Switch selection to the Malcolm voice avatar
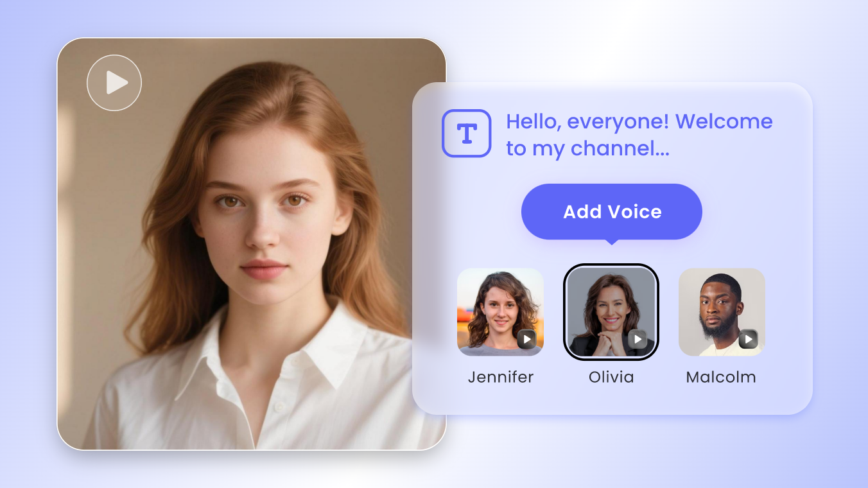This screenshot has width=868, height=488. [721, 312]
